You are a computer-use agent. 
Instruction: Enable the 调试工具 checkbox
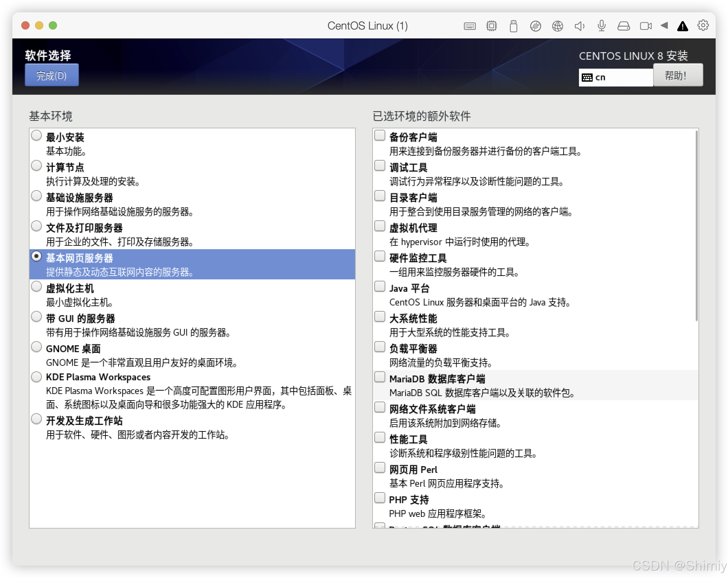click(x=379, y=166)
